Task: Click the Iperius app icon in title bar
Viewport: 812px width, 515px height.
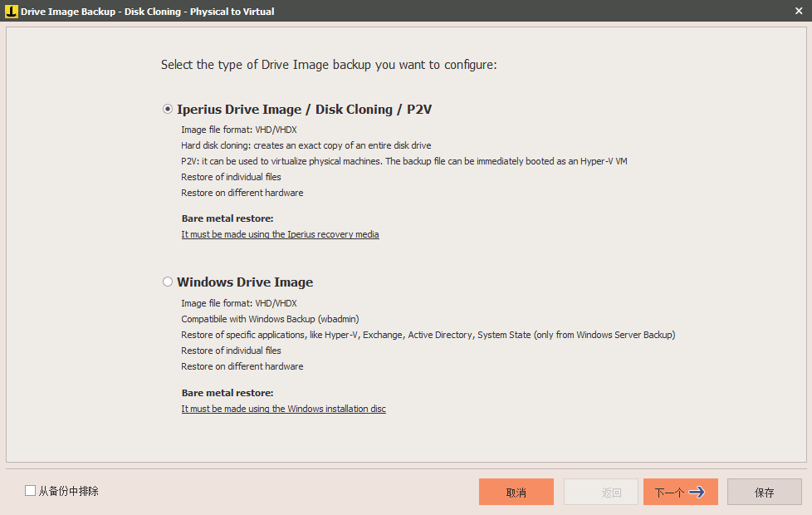Action: (x=11, y=12)
